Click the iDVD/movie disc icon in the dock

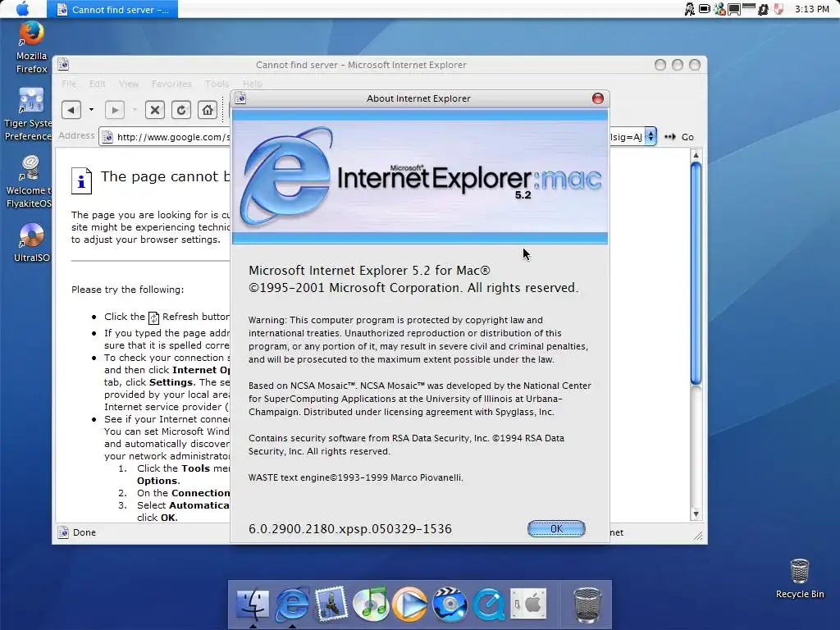click(450, 604)
